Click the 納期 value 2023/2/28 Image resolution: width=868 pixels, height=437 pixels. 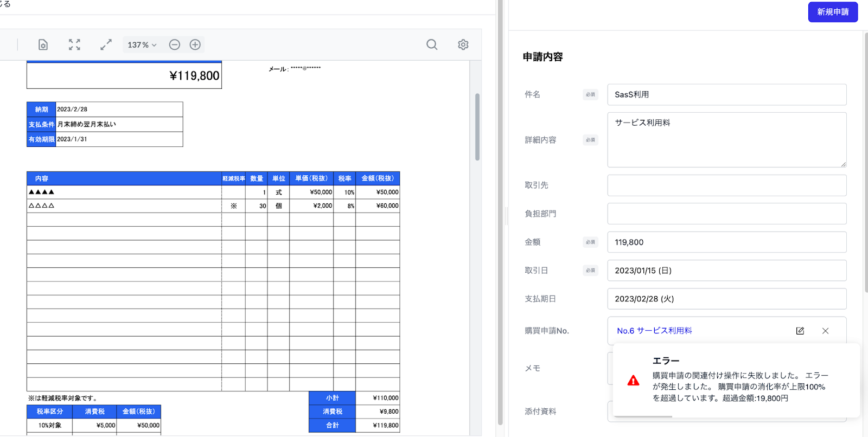point(72,110)
